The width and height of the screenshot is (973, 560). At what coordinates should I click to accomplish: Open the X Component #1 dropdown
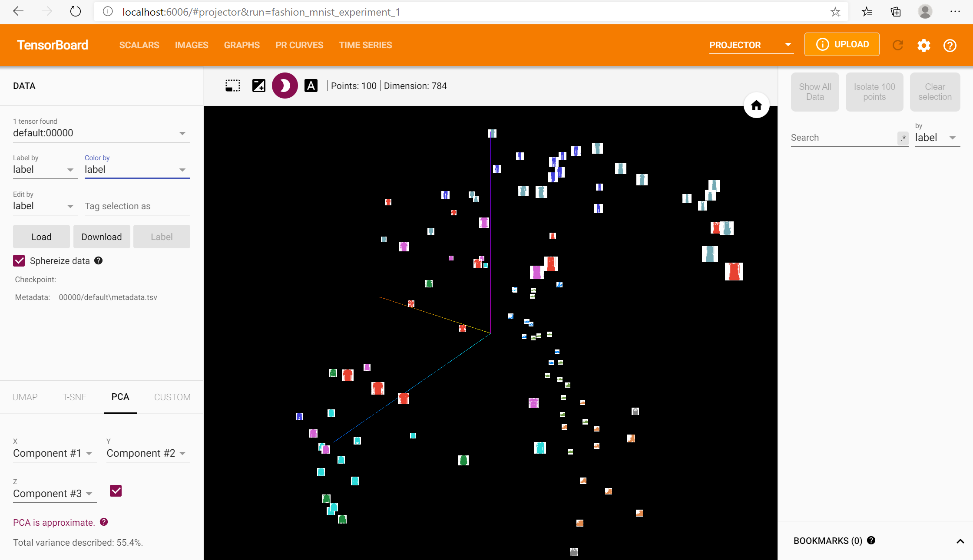54,453
